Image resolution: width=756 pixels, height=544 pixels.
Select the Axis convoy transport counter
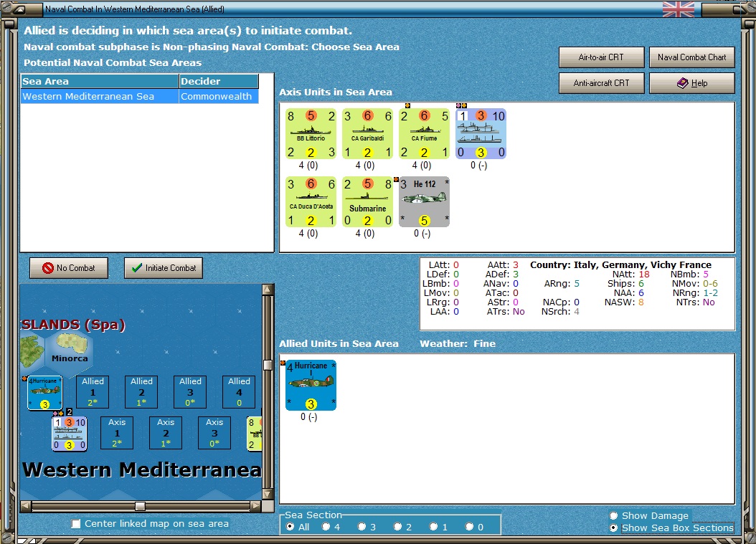pyautogui.click(x=481, y=134)
